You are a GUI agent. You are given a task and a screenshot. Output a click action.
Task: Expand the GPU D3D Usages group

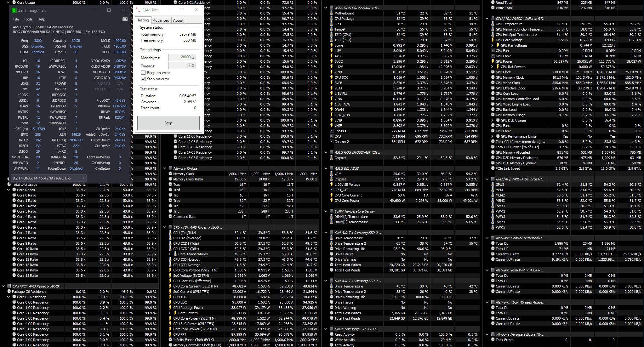pos(492,120)
